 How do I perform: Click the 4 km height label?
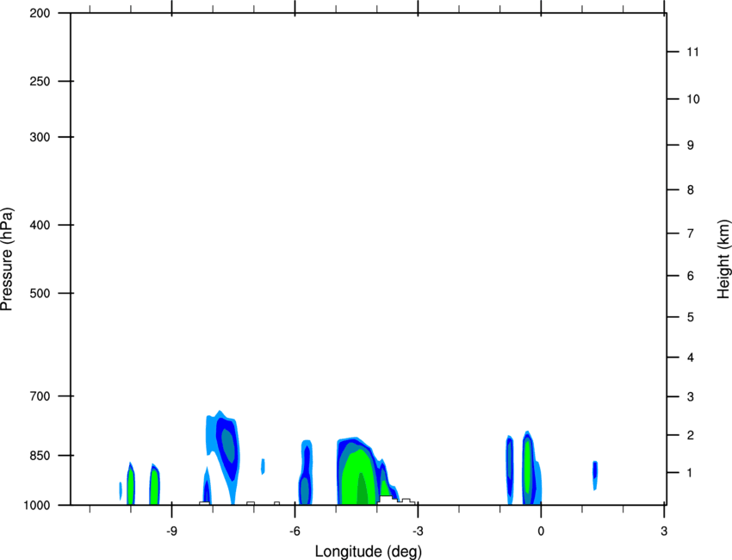tap(691, 358)
